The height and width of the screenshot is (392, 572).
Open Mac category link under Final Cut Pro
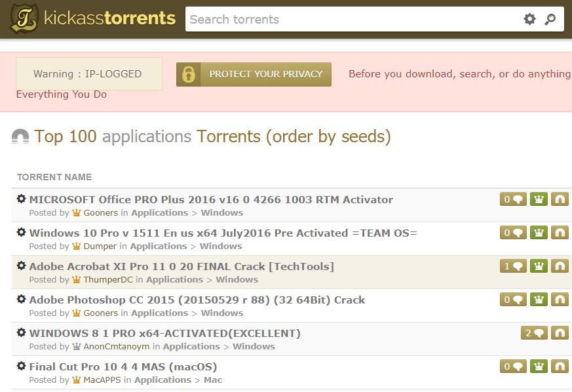(213, 380)
